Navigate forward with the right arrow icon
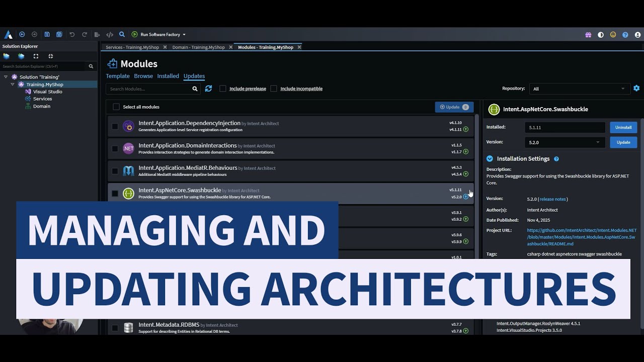The image size is (644, 362). 34,35
